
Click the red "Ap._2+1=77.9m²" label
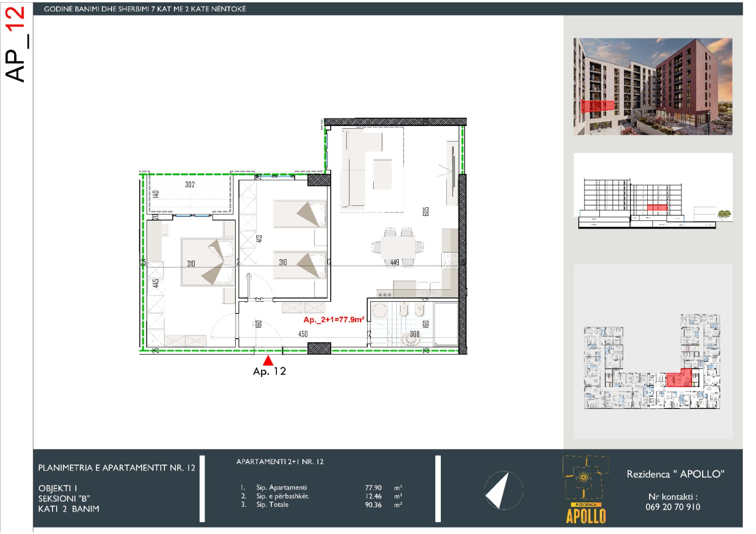pos(334,320)
